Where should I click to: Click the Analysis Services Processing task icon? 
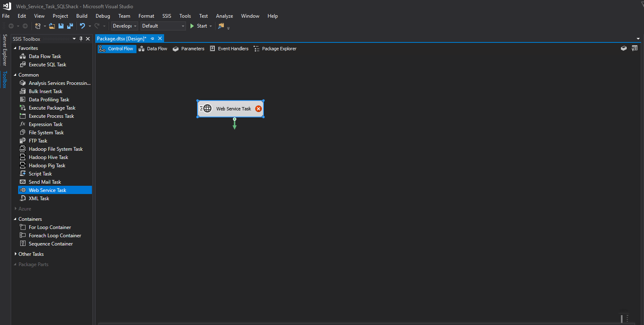coord(23,83)
